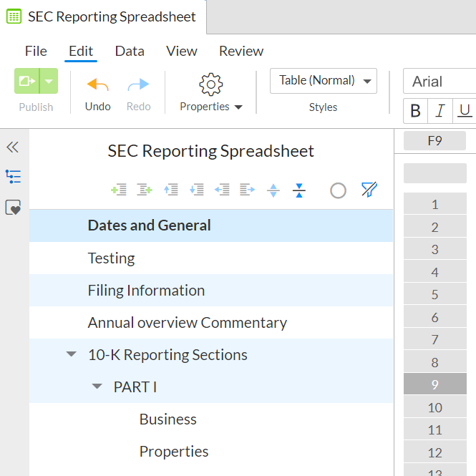Toggle italic formatting
Screen dimensions: 476x476
tap(440, 111)
